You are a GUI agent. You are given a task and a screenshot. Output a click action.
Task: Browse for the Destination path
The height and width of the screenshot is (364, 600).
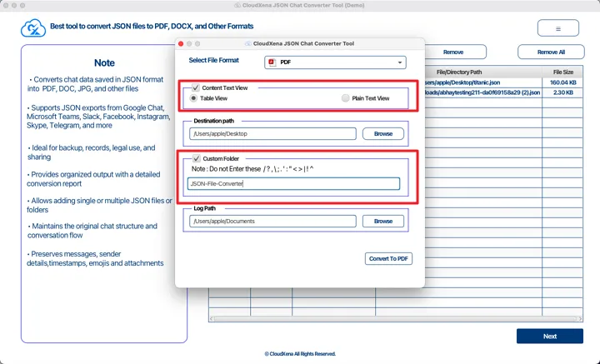click(x=382, y=133)
